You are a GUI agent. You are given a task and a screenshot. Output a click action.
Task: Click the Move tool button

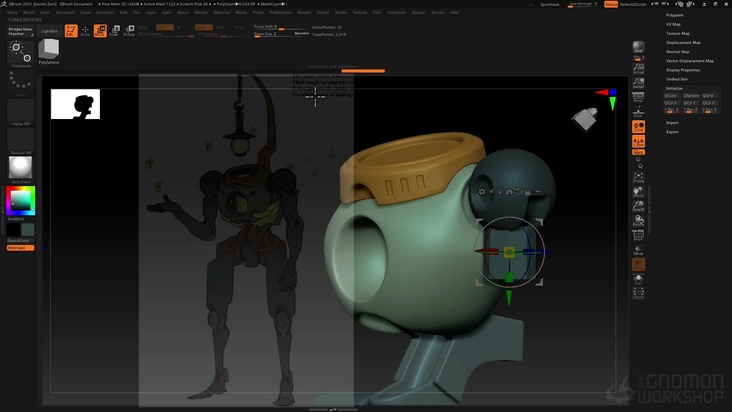click(100, 31)
